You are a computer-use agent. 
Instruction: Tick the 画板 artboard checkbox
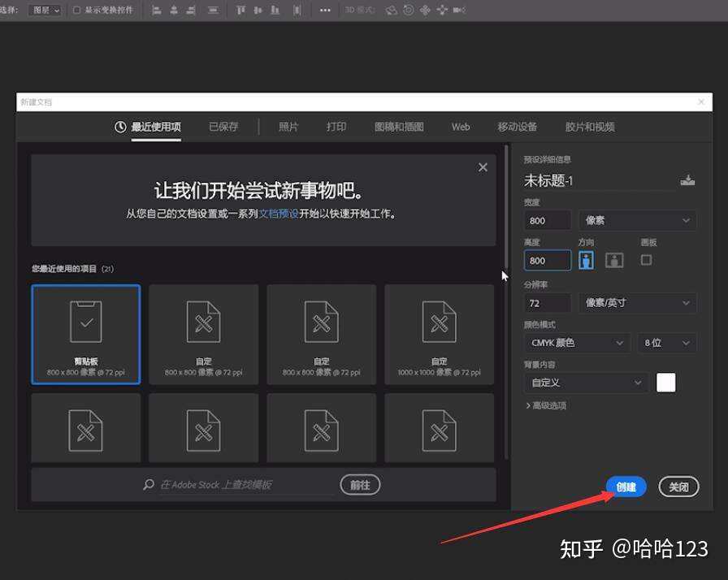pyautogui.click(x=646, y=259)
